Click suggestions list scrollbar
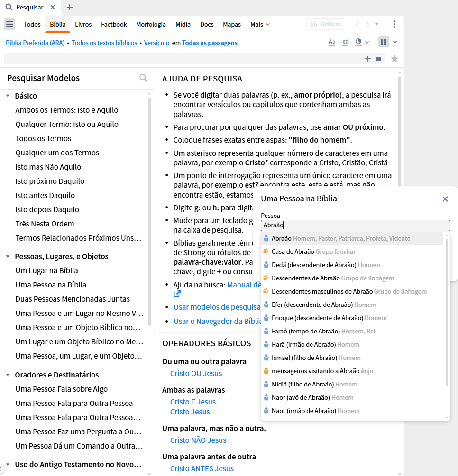Viewport: 458px width, 476px height. (447, 312)
